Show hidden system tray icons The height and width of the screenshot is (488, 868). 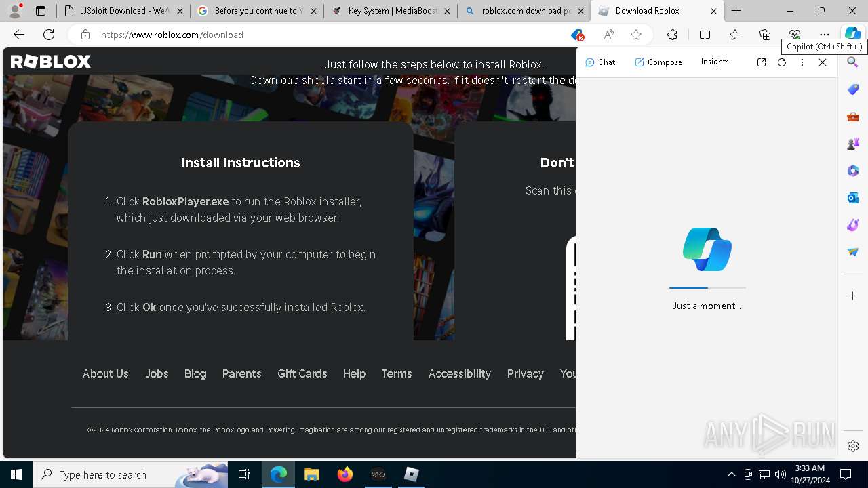pyautogui.click(x=731, y=474)
